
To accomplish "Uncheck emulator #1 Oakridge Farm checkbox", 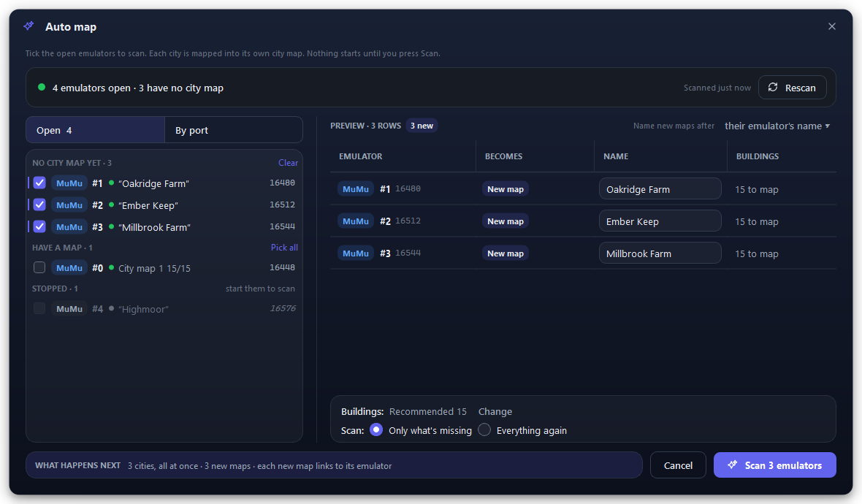I will pyautogui.click(x=39, y=183).
